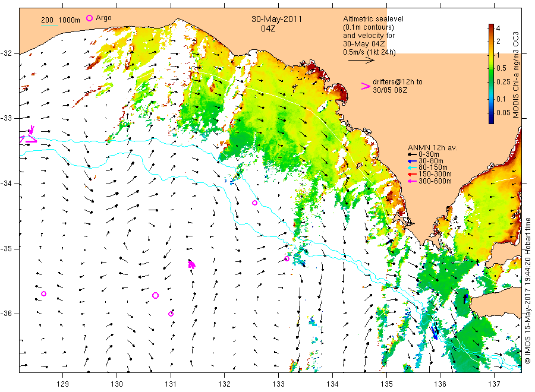The width and height of the screenshot is (535, 392).
Task: Click the Argo legend circle marker
Action: pos(89,18)
